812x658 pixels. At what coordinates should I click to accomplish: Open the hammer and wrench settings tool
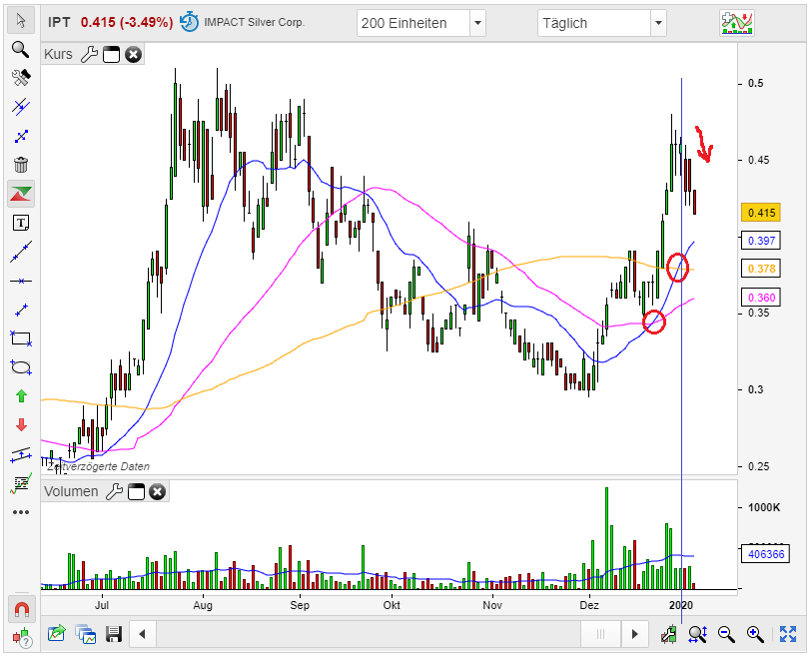(x=21, y=78)
